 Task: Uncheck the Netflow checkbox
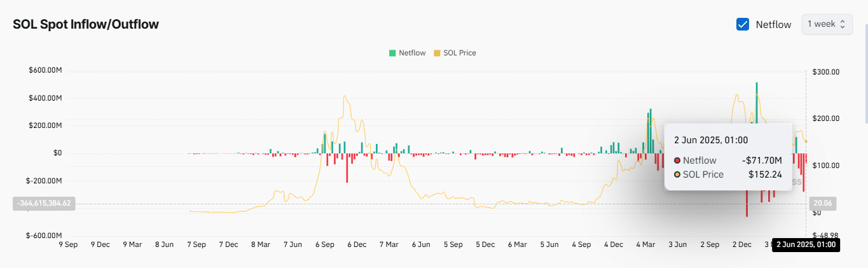point(742,24)
